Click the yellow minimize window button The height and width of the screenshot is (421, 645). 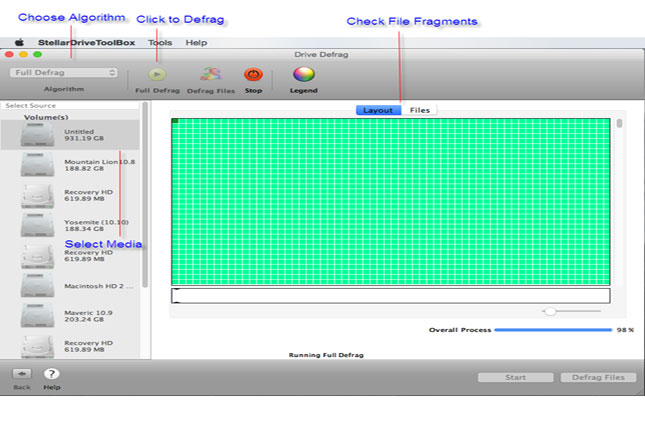[x=23, y=54]
